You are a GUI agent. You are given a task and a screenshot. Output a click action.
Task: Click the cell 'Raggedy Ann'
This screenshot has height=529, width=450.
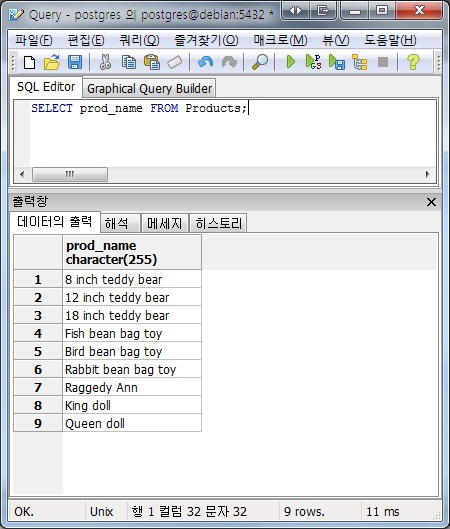point(132,387)
